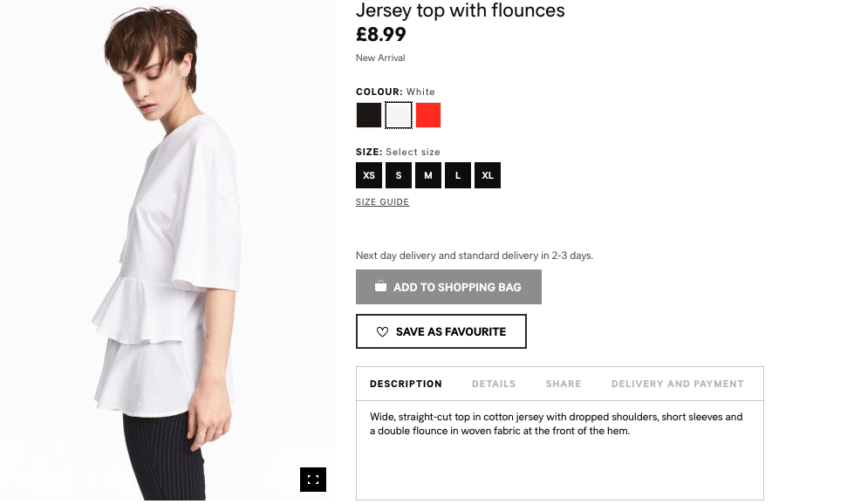Select size XL
847x504 pixels.
pyautogui.click(x=487, y=174)
